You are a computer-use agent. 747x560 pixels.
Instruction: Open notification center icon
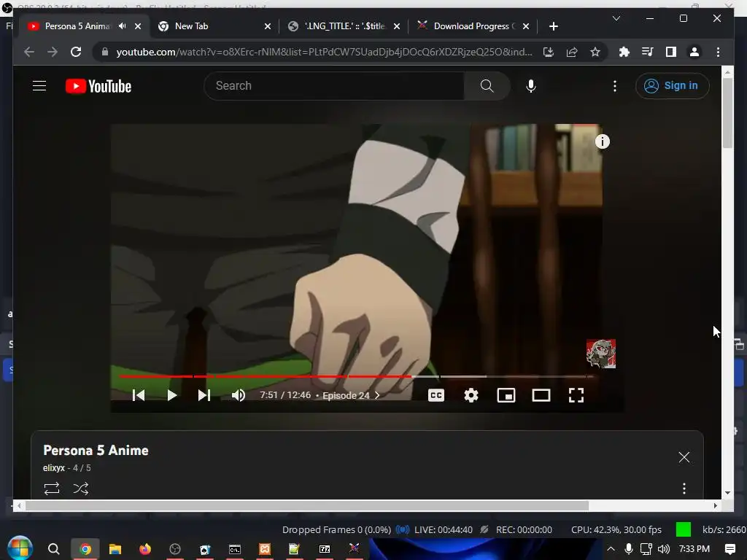[729, 549]
